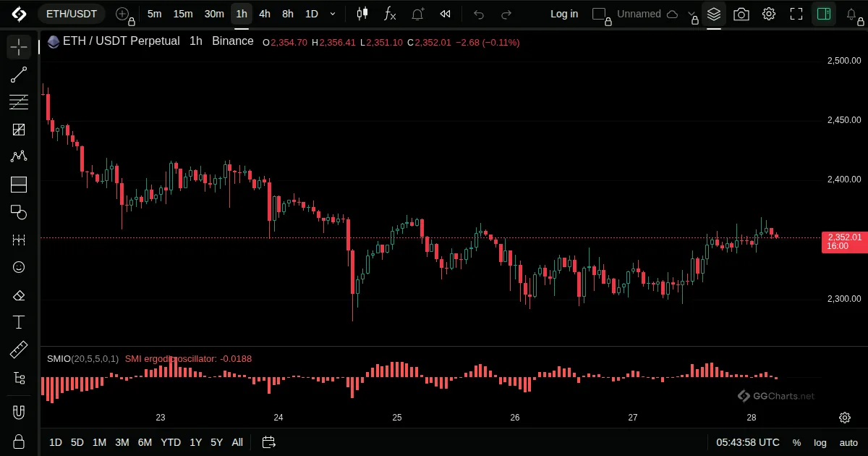Select the text annotation tool
The width and height of the screenshot is (868, 456).
pos(19,322)
